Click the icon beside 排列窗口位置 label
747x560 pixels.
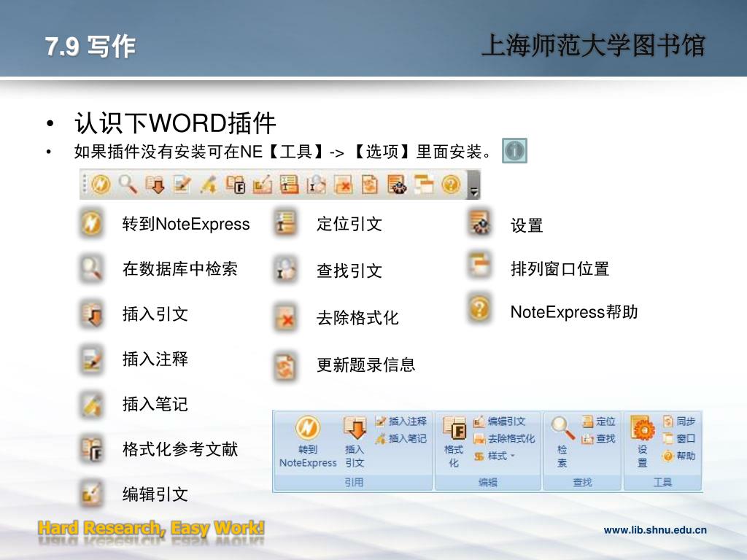click(x=480, y=265)
